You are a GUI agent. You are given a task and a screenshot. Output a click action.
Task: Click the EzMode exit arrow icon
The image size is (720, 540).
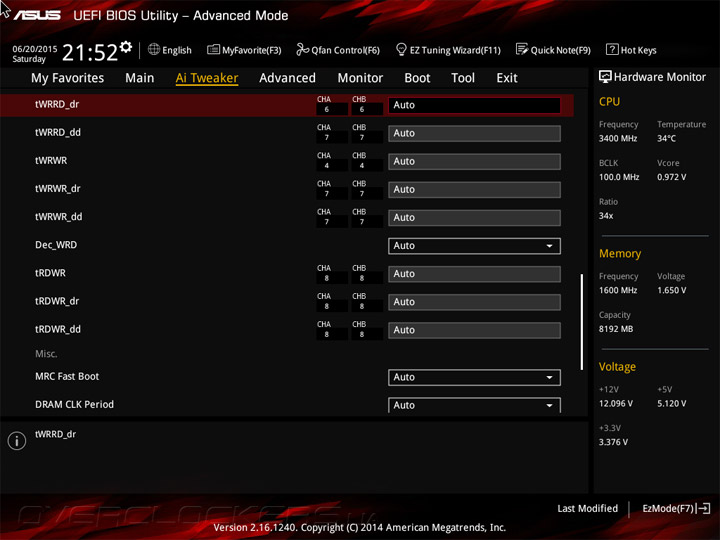click(704, 508)
